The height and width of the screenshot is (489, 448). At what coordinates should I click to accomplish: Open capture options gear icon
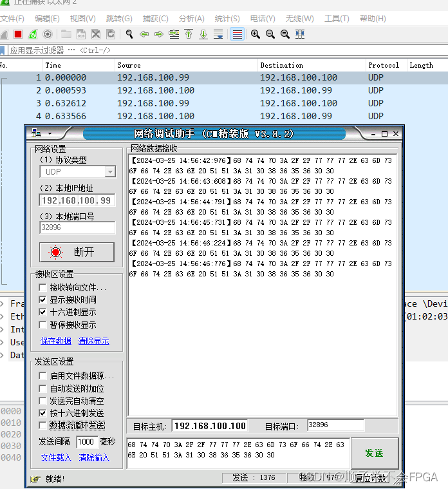click(48, 34)
